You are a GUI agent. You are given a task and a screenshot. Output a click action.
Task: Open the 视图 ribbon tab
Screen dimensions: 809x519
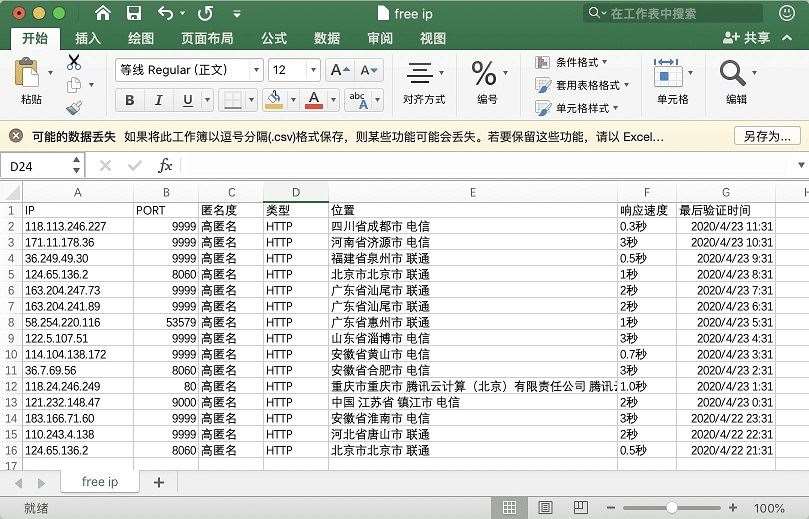pyautogui.click(x=432, y=38)
